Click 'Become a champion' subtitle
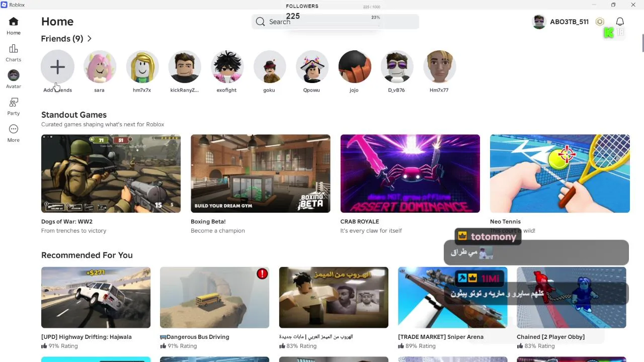The height and width of the screenshot is (362, 644). (218, 231)
